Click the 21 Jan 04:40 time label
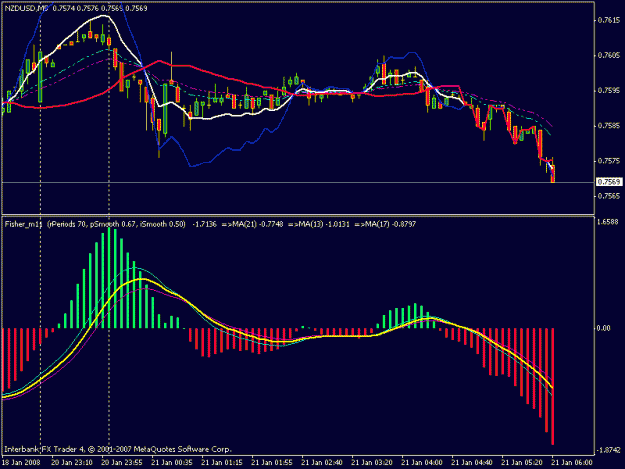Image resolution: width=625 pixels, height=469 pixels. click(x=472, y=463)
